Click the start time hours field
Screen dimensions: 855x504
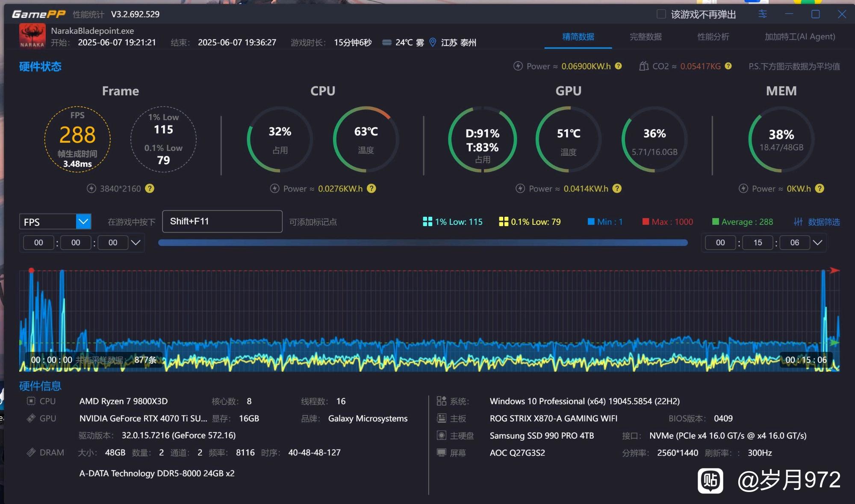tap(38, 242)
